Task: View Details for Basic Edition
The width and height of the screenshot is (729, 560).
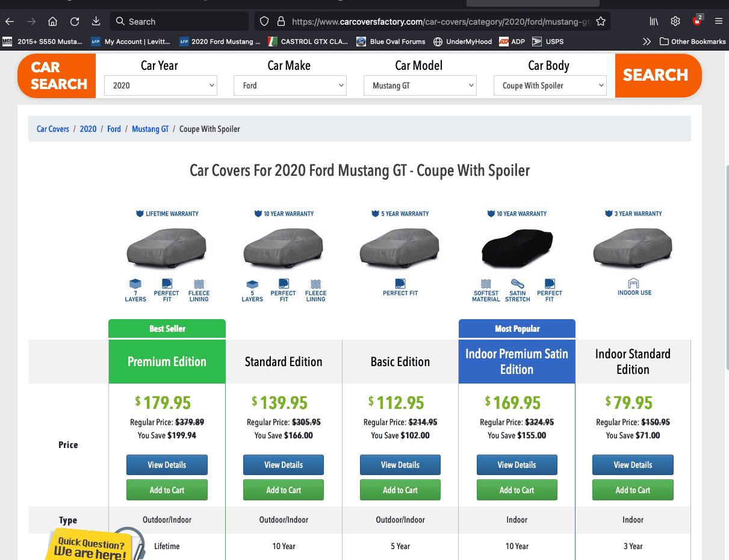Action: 400,465
